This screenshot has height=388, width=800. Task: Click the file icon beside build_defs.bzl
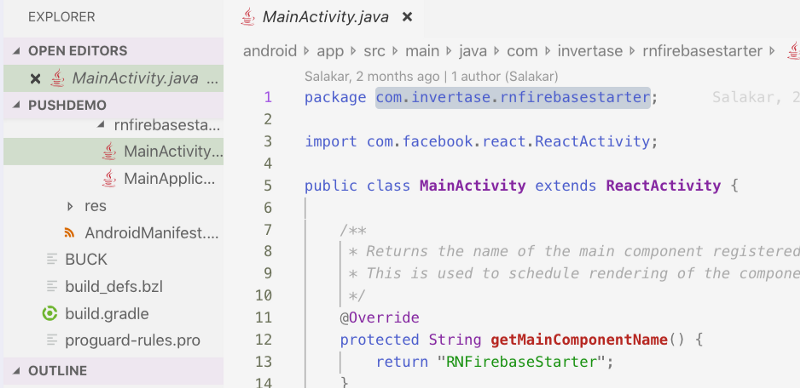coord(52,286)
